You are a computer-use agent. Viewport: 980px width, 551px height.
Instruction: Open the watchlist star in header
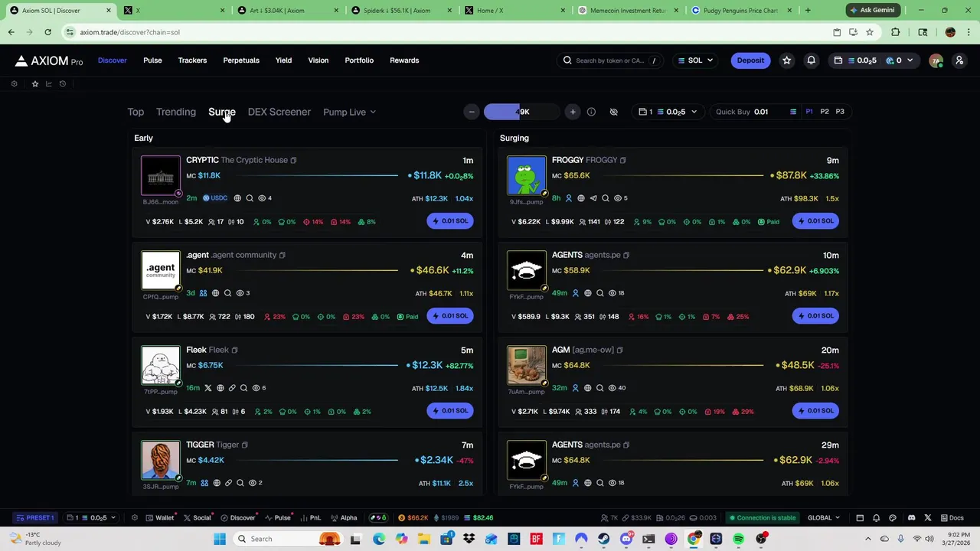pyautogui.click(x=786, y=60)
